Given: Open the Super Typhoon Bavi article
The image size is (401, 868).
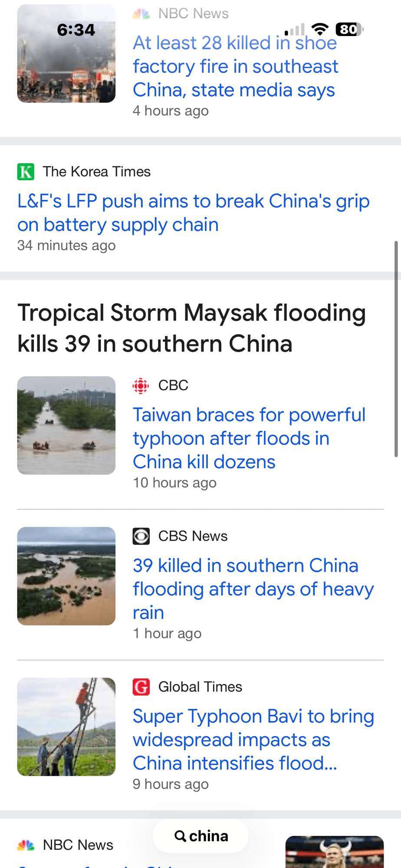Looking at the screenshot, I should click(x=253, y=740).
